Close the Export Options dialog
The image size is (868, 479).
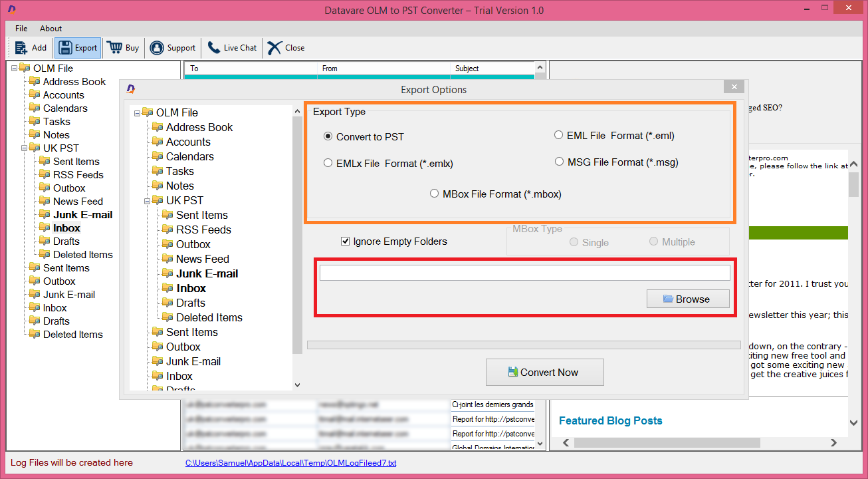tap(734, 86)
